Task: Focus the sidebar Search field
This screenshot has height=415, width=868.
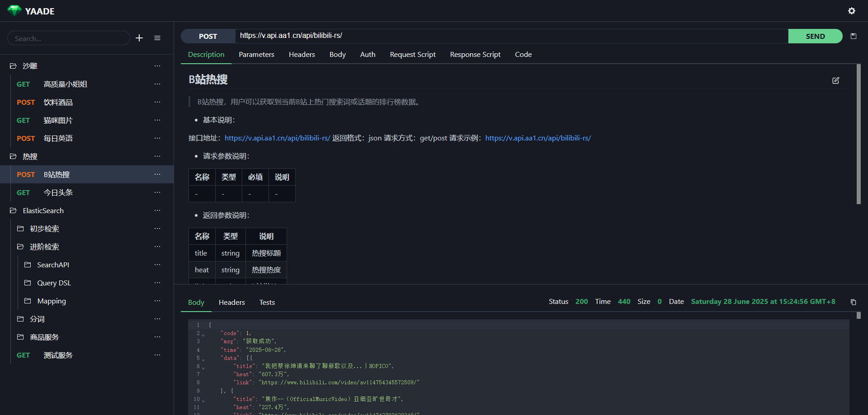Action: coord(69,38)
